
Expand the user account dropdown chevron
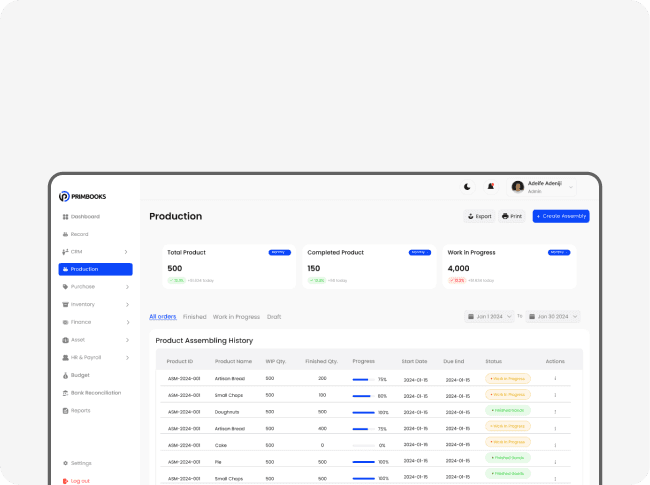click(x=571, y=187)
